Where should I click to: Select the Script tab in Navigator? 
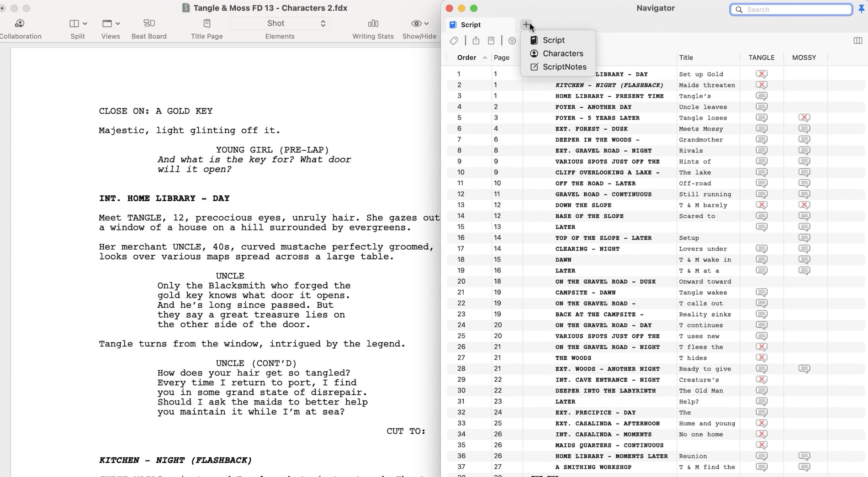coord(471,25)
